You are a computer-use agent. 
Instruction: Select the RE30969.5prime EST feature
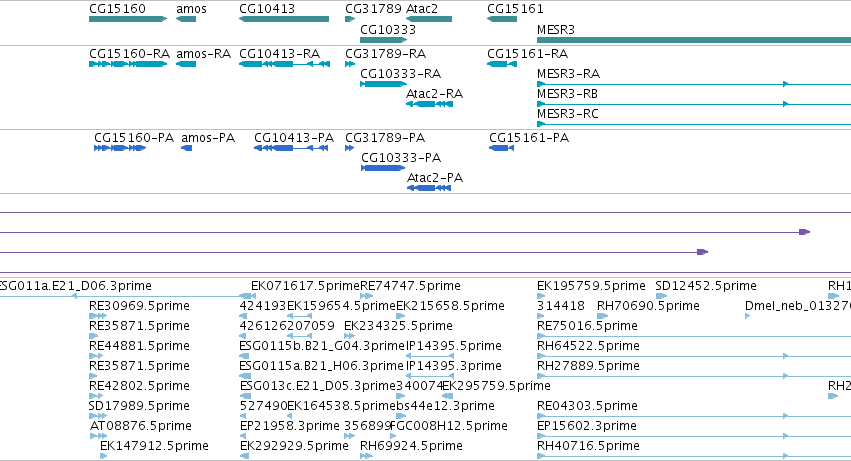click(x=98, y=316)
